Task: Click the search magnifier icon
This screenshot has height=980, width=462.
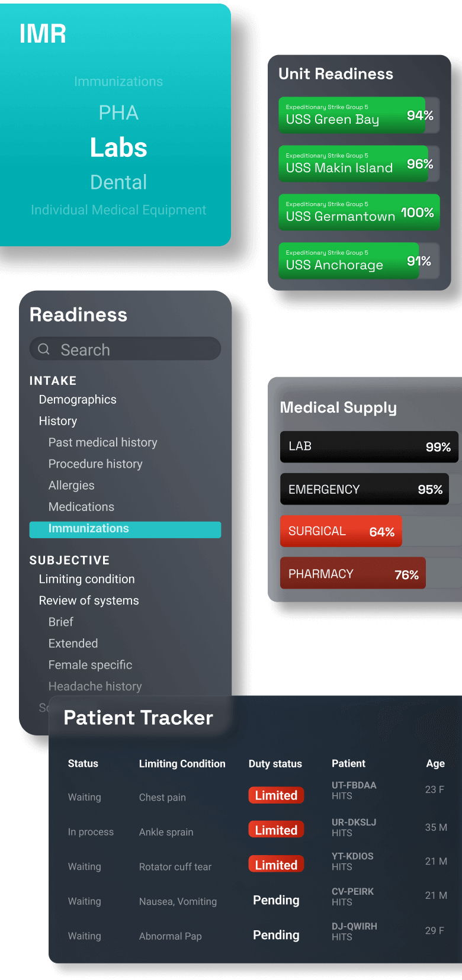Action: click(44, 349)
